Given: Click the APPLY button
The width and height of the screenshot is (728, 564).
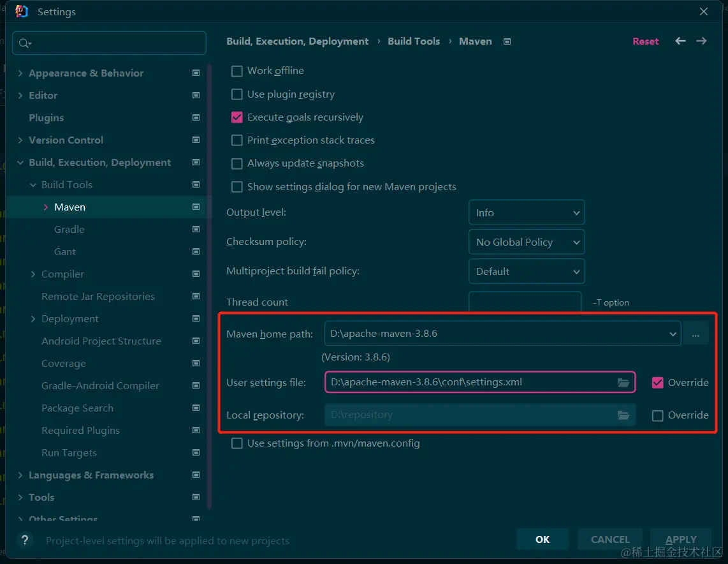Looking at the screenshot, I should (681, 539).
